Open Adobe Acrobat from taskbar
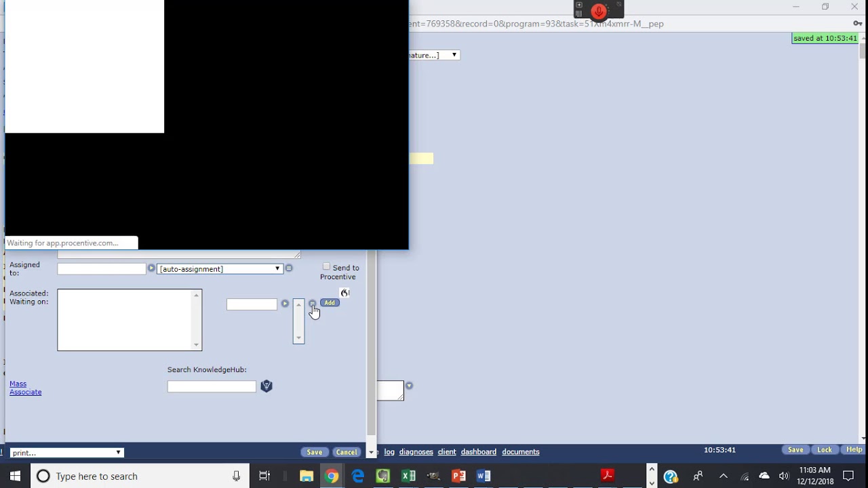Screen dimensions: 868x488 [x=608, y=476]
